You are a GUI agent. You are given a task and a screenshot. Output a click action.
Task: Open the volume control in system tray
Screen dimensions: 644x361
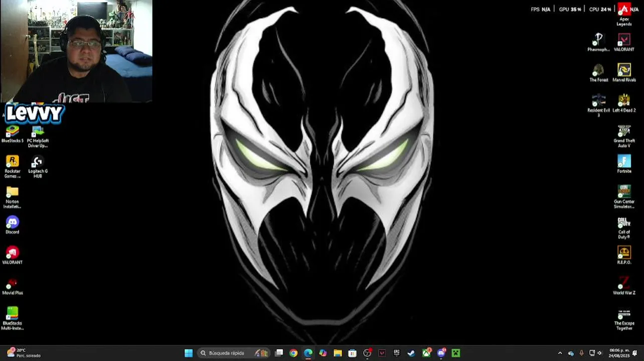pos(600,353)
